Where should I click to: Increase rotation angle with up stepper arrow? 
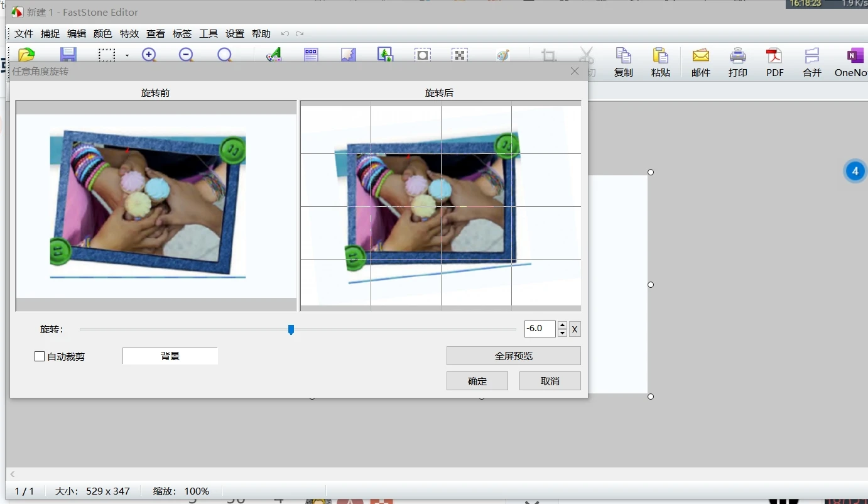pos(562,325)
